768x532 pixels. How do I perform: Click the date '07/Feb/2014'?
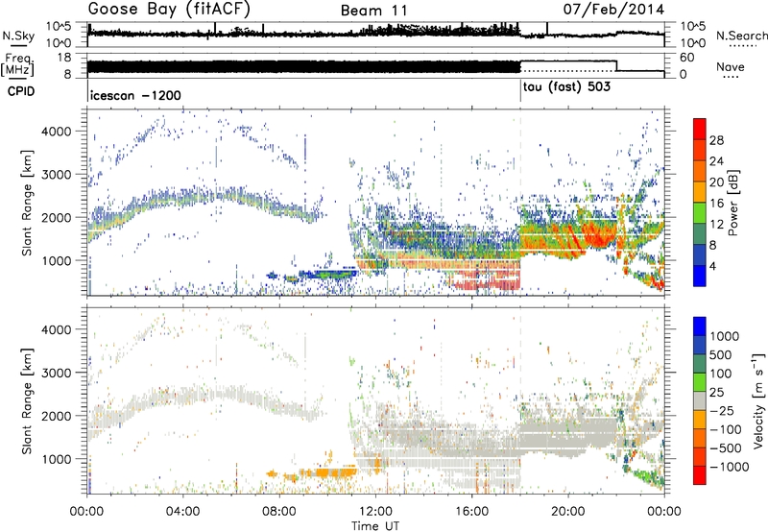pos(613,10)
